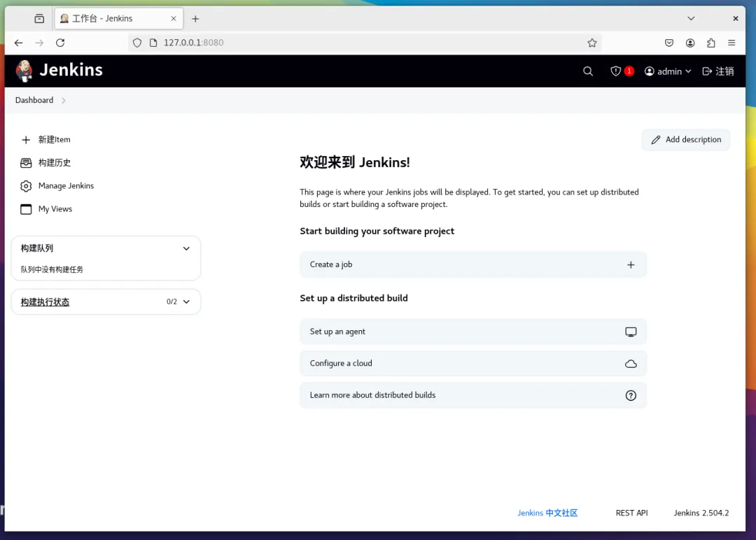Click the cloud icon on Configure a cloud
This screenshot has height=540, width=756.
[631, 364]
